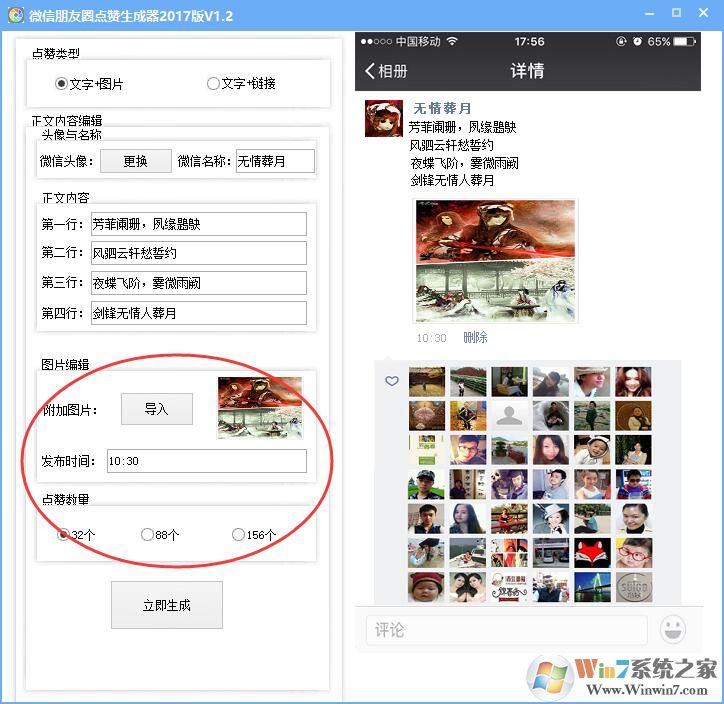This screenshot has width=724, height=704.
Task: Select the 文字+链接 like type
Action: tap(241, 83)
